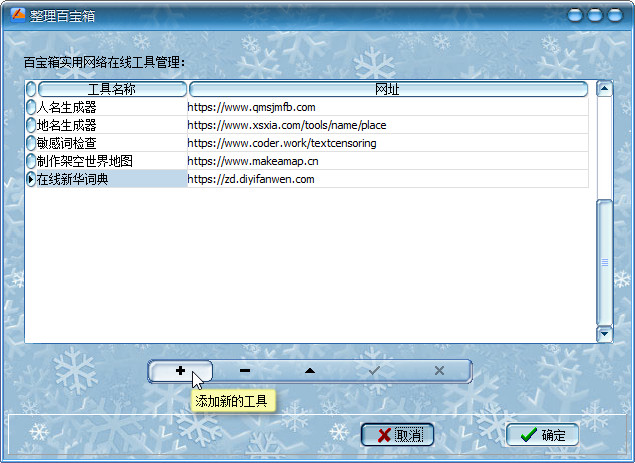Click the X icon to cancel the edit
The image size is (635, 463).
[x=439, y=371]
